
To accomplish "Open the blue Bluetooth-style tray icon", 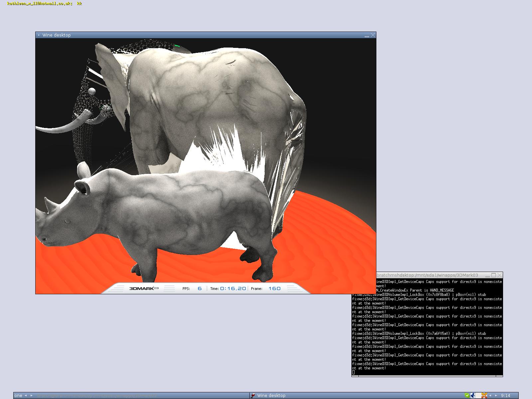I will 473,395.
